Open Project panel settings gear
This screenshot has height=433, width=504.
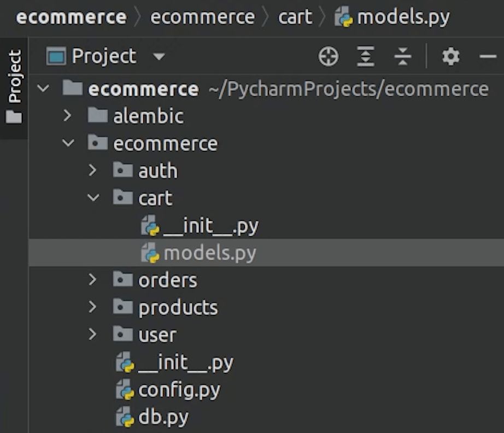click(450, 56)
